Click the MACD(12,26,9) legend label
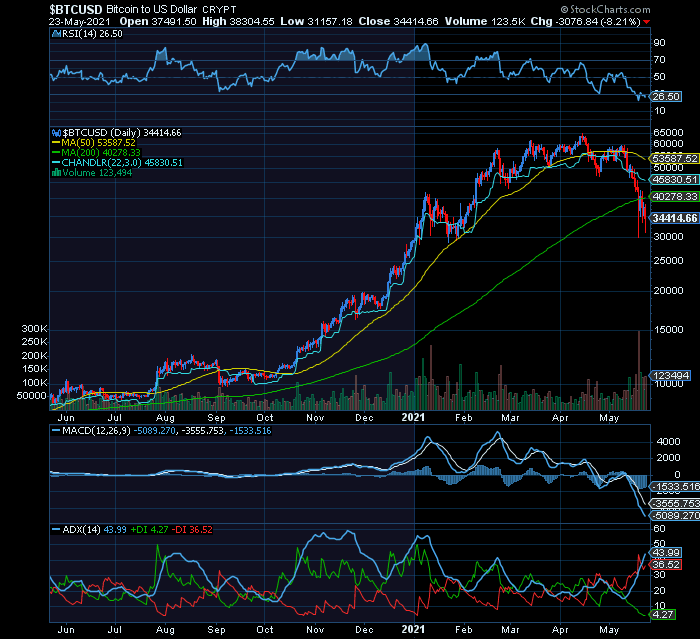700x639 pixels. (x=96, y=431)
